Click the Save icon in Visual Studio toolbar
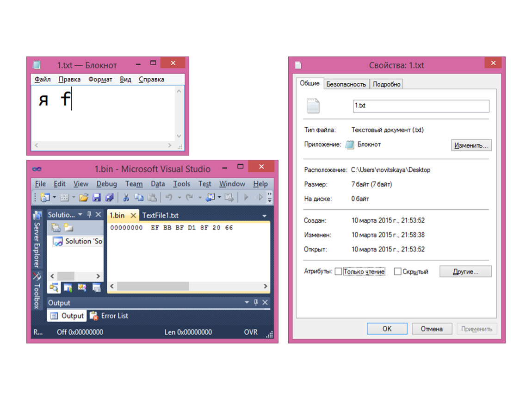 96,198
